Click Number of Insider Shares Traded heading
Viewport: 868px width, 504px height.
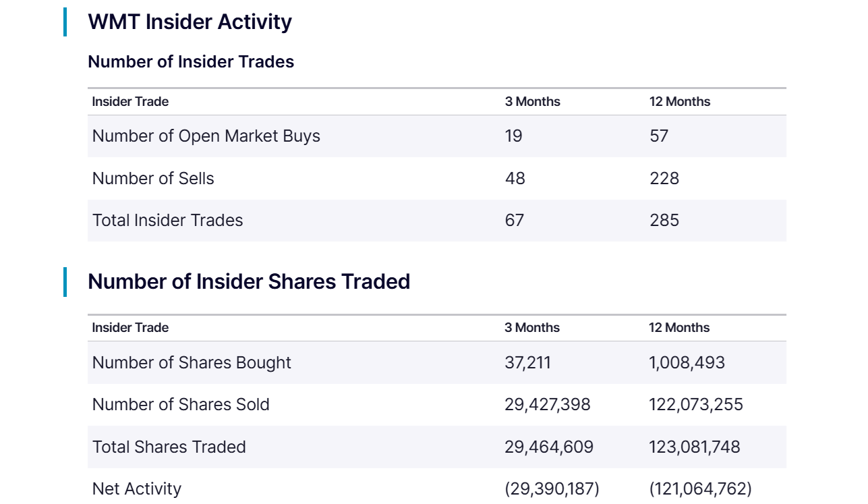[249, 281]
